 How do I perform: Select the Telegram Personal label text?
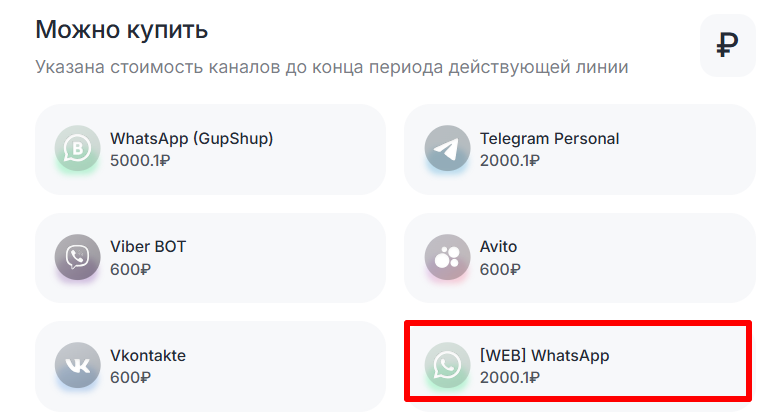[549, 138]
